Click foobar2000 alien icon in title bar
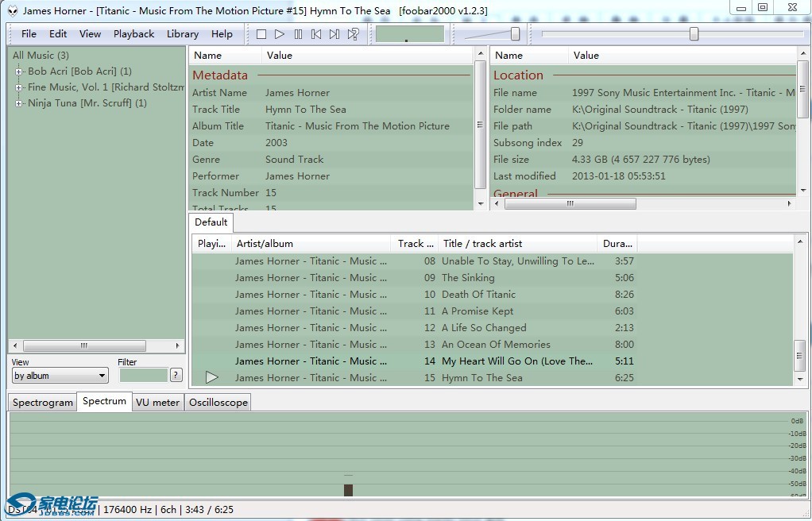The width and height of the screenshot is (812, 521). coord(13,10)
